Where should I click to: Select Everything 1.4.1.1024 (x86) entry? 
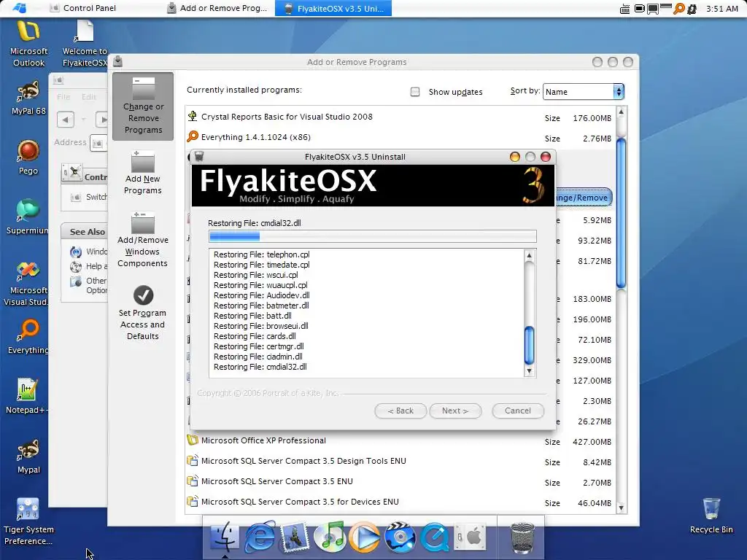[x=399, y=137]
